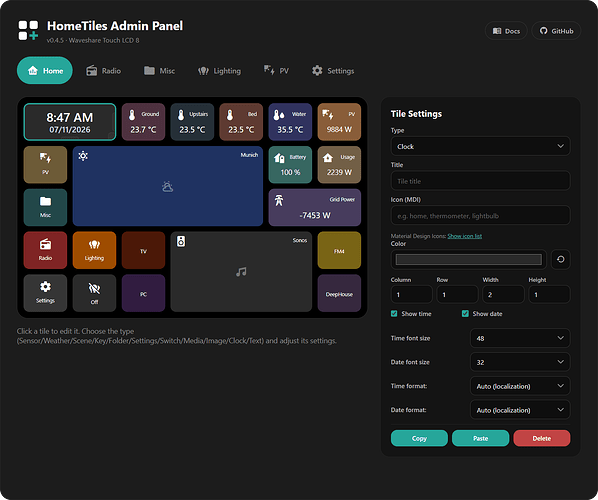The image size is (598, 500).
Task: Open the Show icon list link
Action: (x=465, y=236)
